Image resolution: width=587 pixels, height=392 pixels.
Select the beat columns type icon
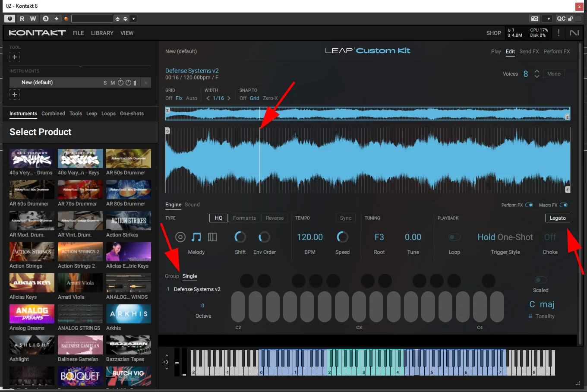click(212, 237)
